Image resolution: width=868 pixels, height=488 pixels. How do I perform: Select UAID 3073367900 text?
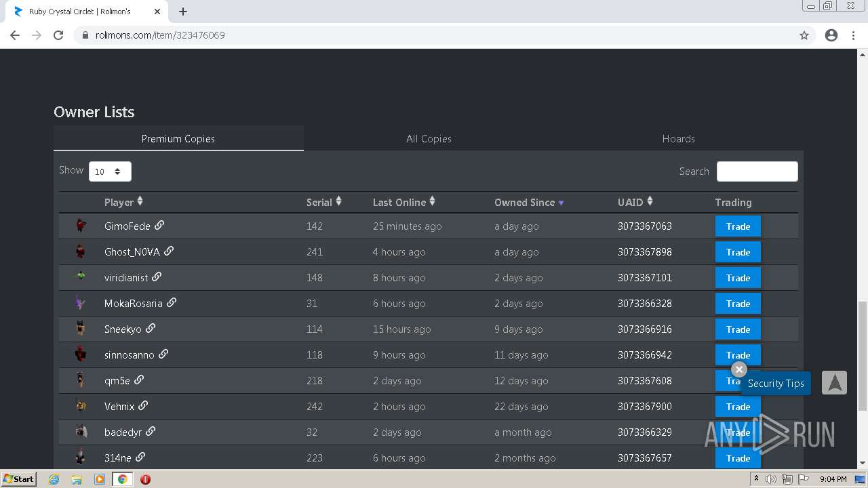[x=645, y=407]
